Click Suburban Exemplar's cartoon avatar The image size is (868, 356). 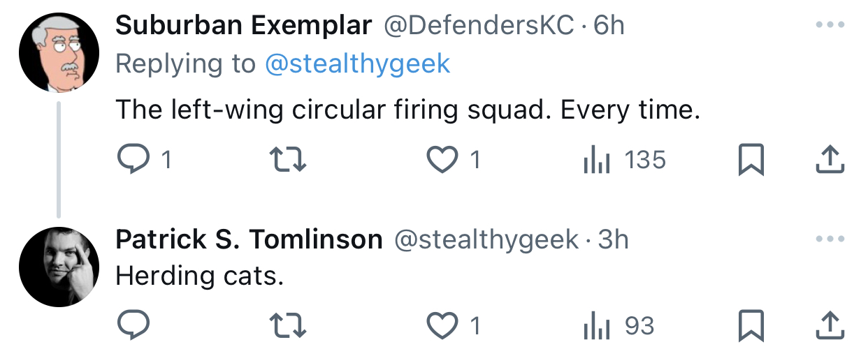coord(59,52)
